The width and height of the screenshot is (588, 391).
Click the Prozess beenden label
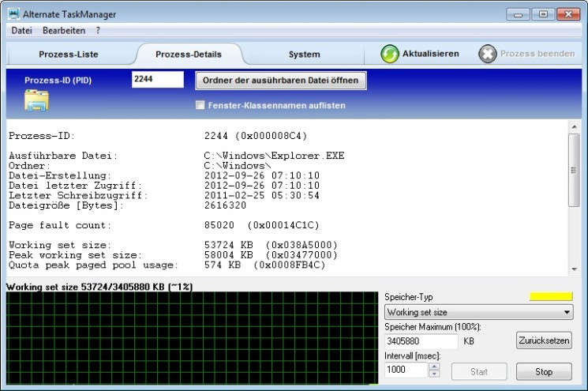[537, 54]
